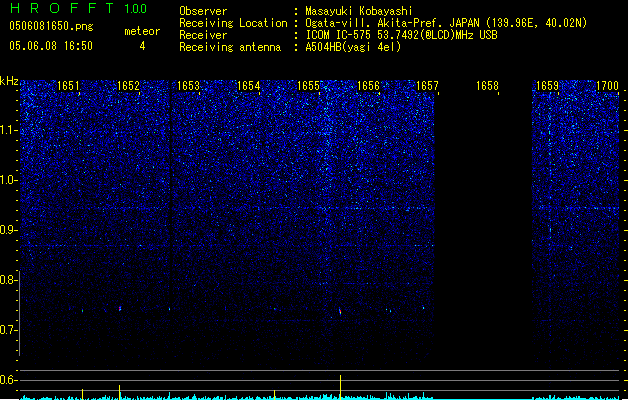Click the 1655 time marker
Viewport: 629px width, 400px height.
tap(308, 86)
